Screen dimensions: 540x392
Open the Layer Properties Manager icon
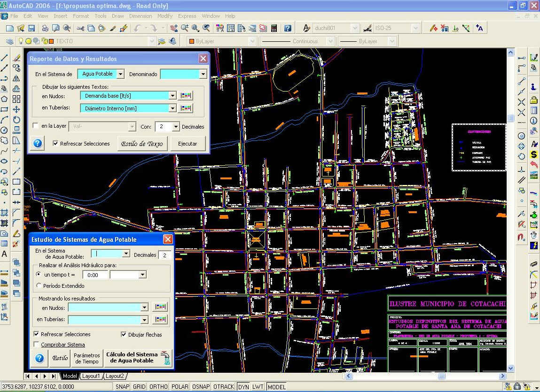pos(10,41)
